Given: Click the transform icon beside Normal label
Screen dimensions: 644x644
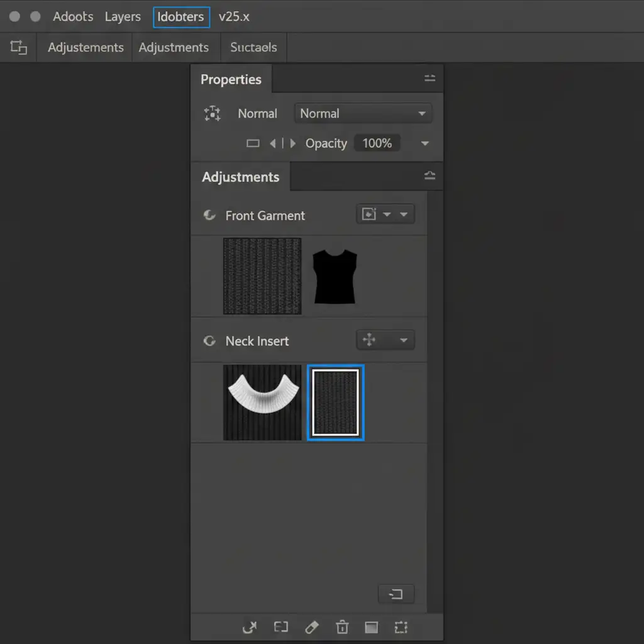Looking at the screenshot, I should pyautogui.click(x=213, y=114).
